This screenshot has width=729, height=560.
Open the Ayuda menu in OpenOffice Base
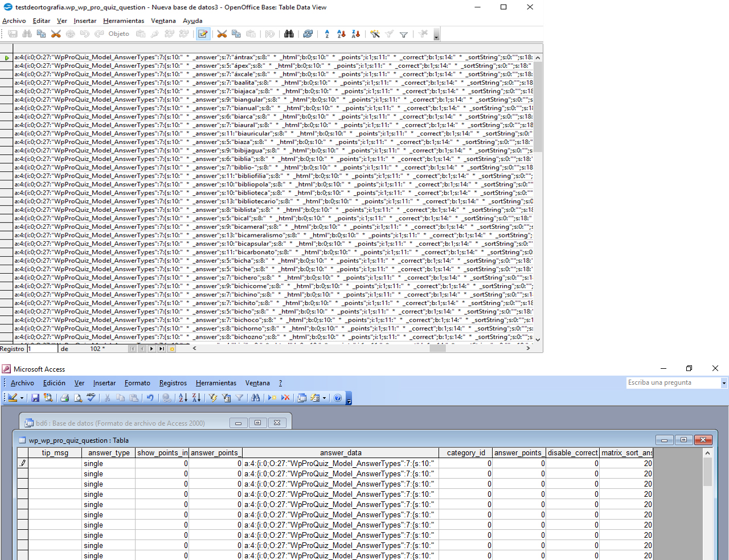coord(193,20)
